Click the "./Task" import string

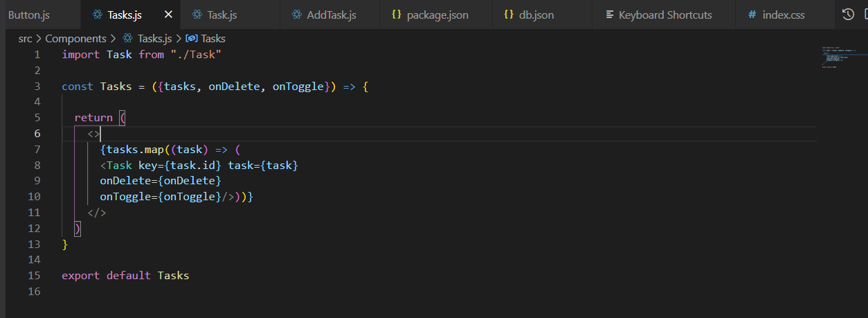click(x=196, y=54)
